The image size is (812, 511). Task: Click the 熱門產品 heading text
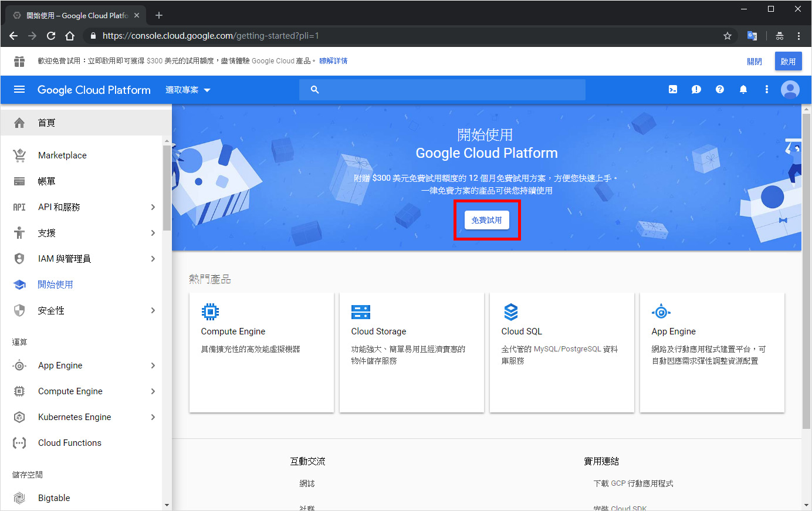210,279
